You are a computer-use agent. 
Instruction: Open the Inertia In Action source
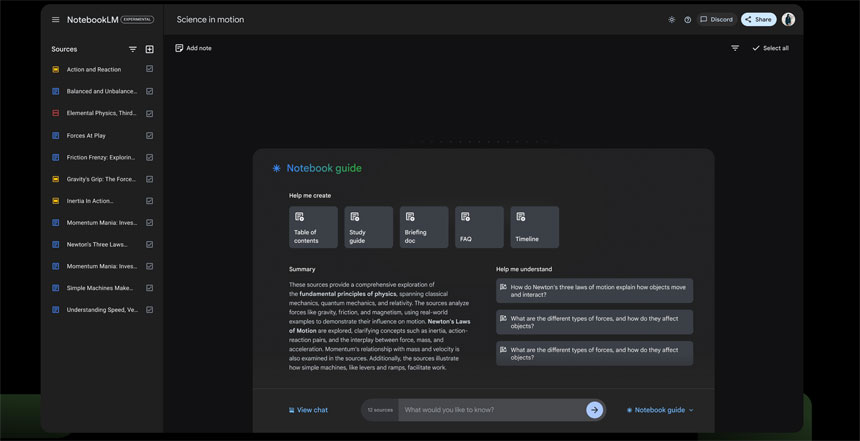tap(90, 201)
